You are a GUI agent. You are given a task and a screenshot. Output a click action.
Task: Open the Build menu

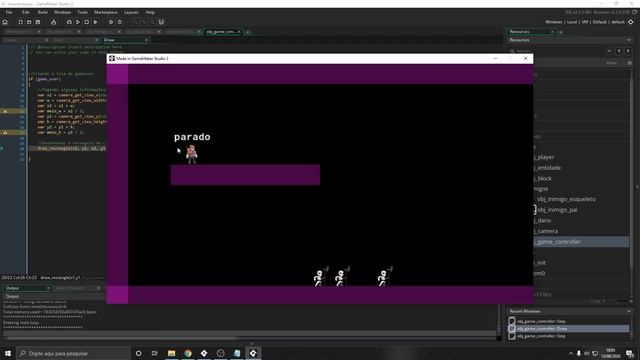point(42,13)
